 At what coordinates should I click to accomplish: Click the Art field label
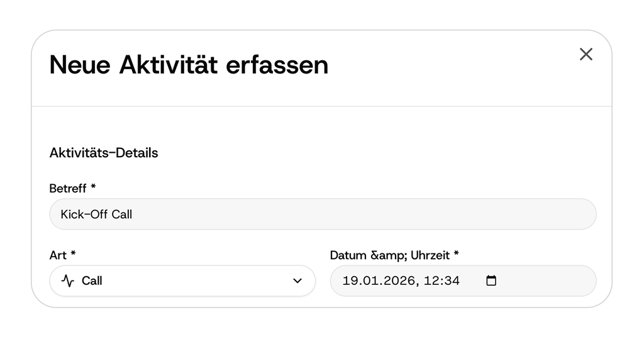[58, 255]
